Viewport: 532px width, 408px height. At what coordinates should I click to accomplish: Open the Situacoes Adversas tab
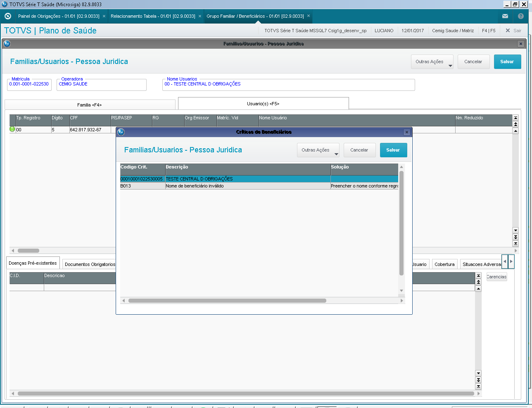tap(481, 264)
